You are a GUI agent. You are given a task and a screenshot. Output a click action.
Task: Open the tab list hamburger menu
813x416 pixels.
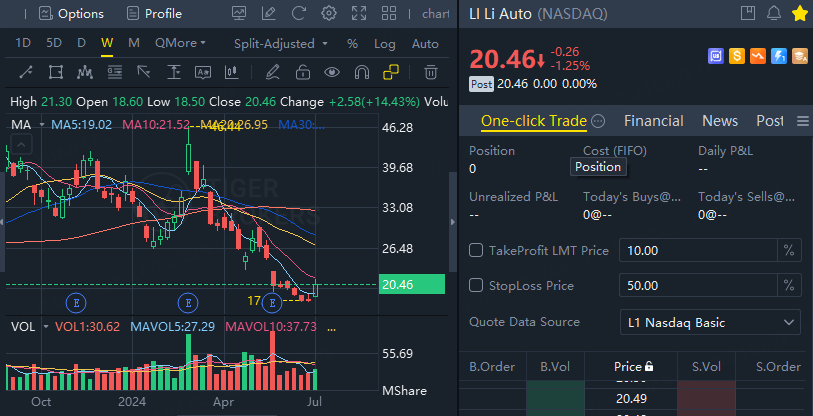coord(802,121)
